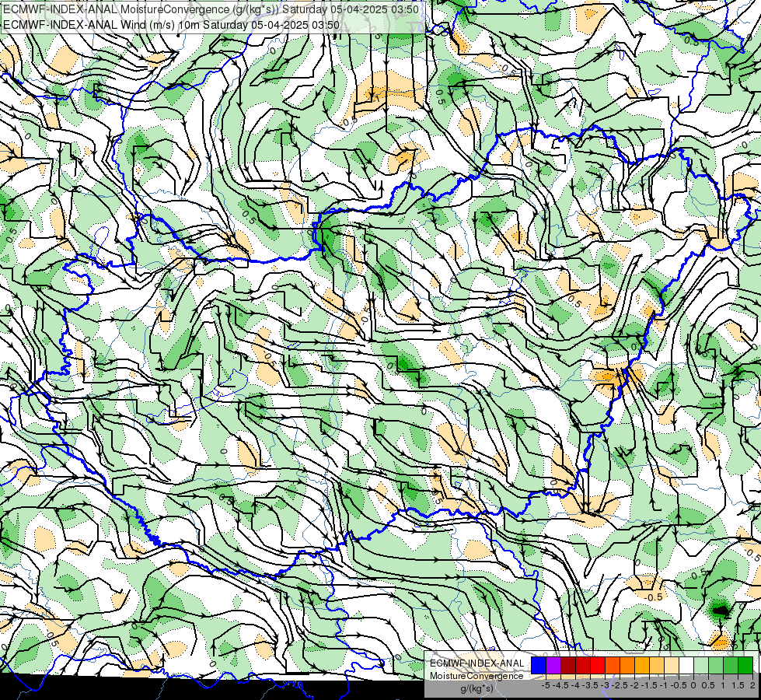
Task: Click the legend unit g/(kg*s)
Action: click(x=477, y=688)
